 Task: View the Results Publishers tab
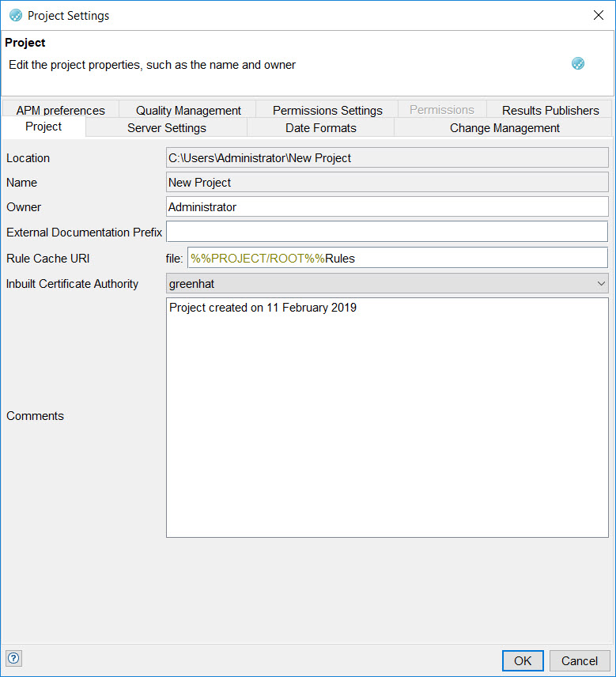coord(550,109)
